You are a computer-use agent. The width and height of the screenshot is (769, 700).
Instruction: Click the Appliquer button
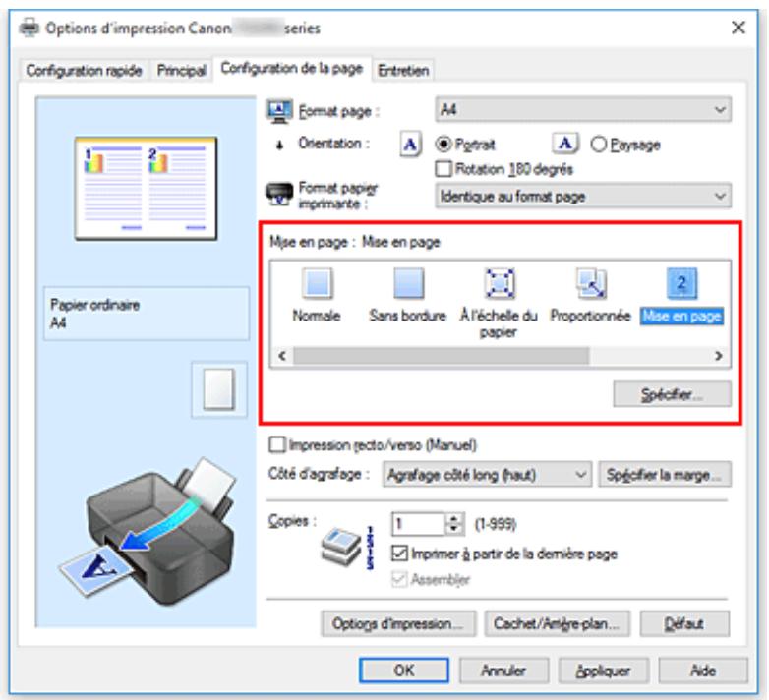(x=604, y=671)
